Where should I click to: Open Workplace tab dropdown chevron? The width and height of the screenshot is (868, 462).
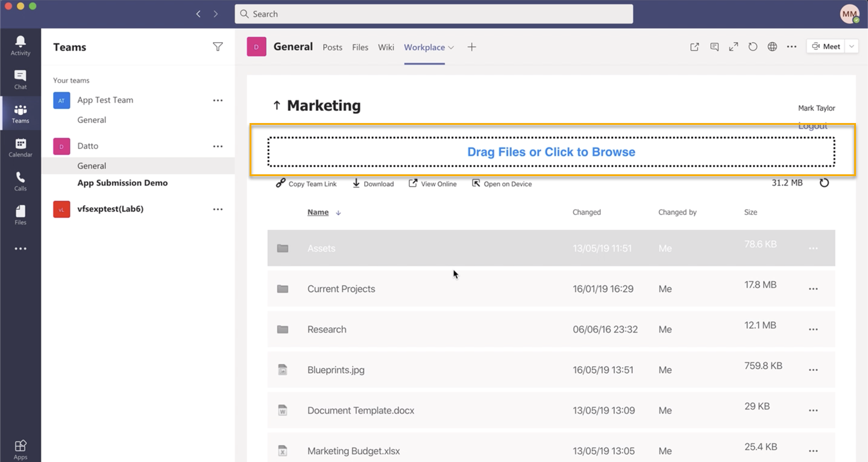451,48
